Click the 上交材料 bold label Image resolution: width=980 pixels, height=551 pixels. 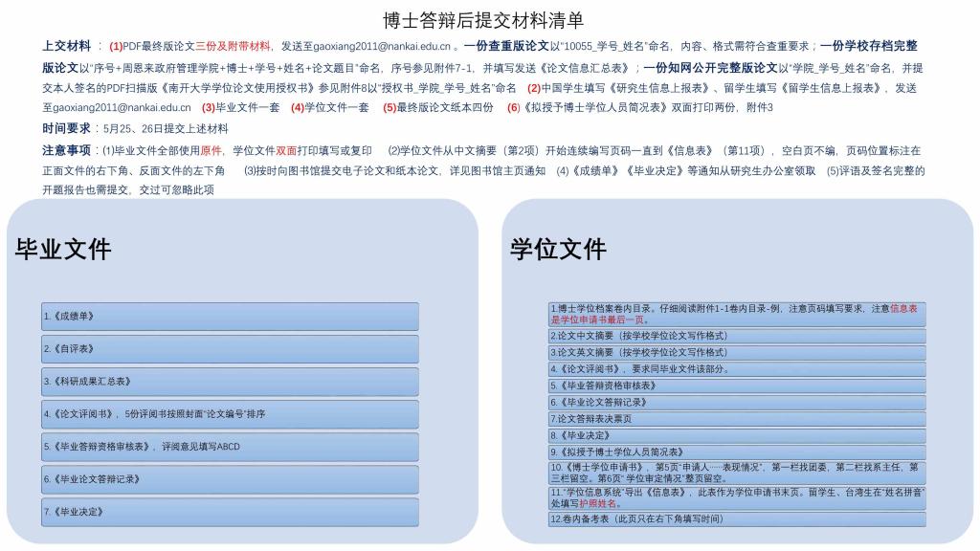(x=66, y=46)
